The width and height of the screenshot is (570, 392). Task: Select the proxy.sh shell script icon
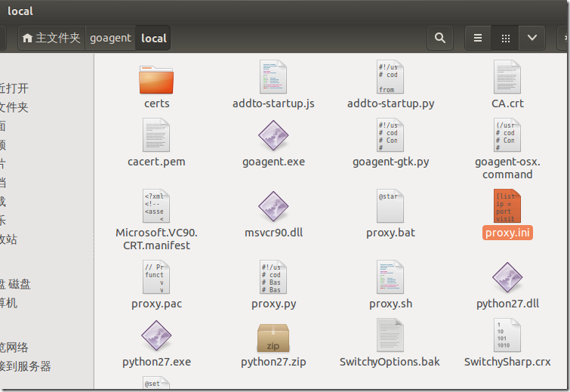coord(390,276)
